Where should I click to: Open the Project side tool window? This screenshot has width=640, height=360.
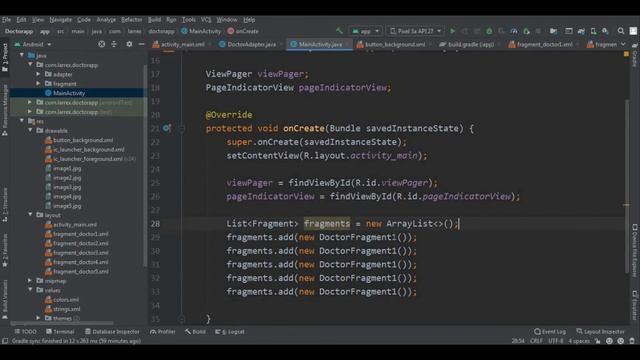tap(5, 58)
